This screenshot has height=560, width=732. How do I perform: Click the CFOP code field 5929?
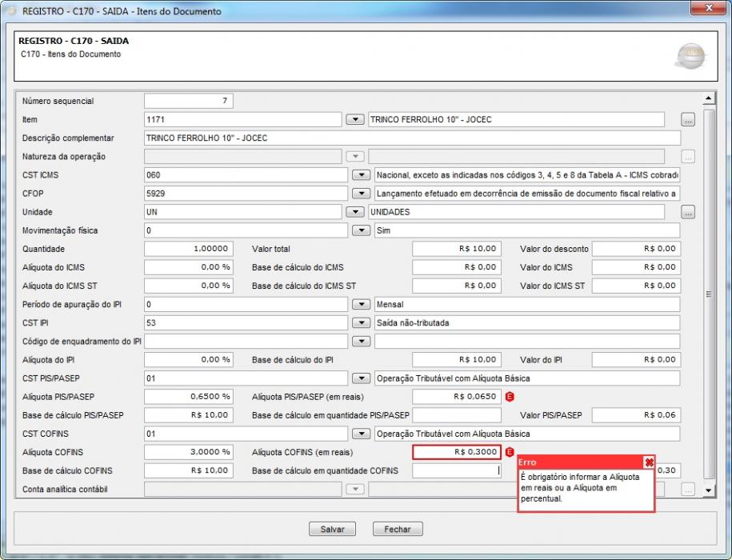tap(246, 194)
